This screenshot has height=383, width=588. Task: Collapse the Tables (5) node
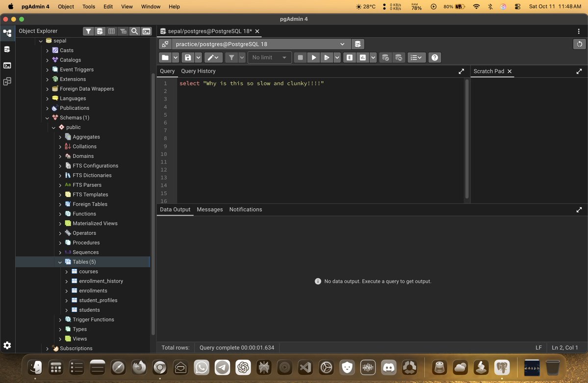pyautogui.click(x=60, y=262)
